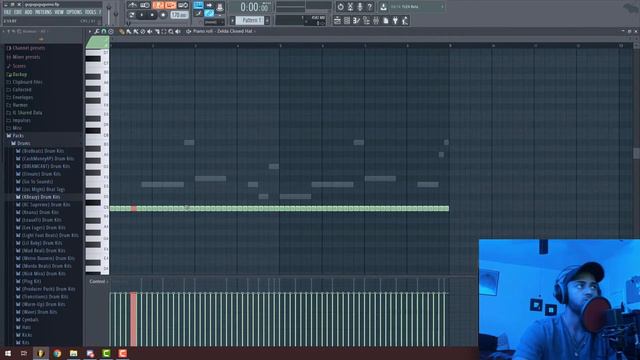The height and width of the screenshot is (360, 640).
Task: Click the Playback speaker tool in piano roll
Action: coord(178,31)
